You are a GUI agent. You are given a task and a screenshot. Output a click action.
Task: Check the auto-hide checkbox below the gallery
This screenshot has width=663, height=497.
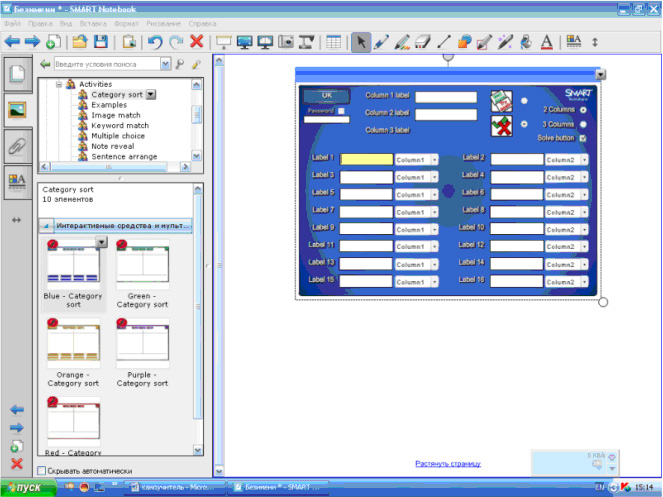tap(42, 470)
